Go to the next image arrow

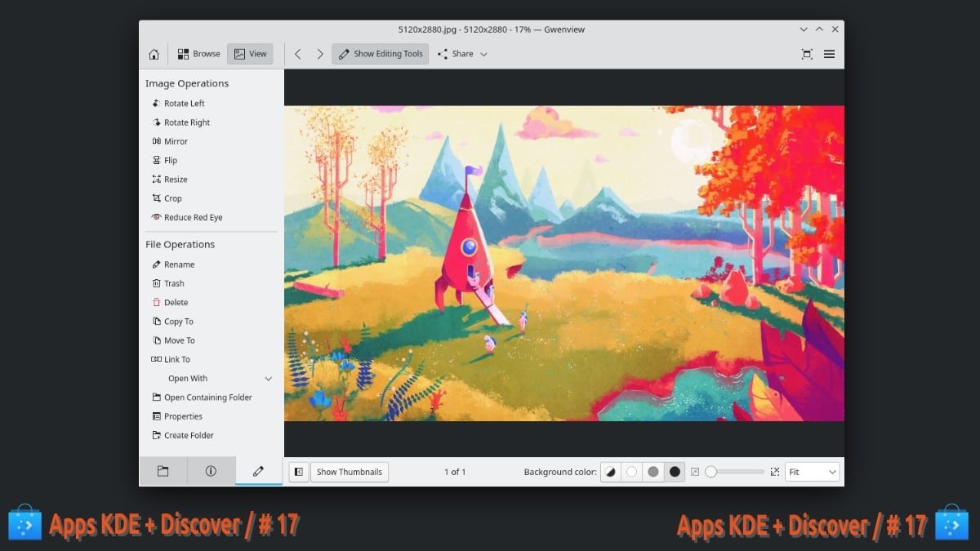pos(320,54)
